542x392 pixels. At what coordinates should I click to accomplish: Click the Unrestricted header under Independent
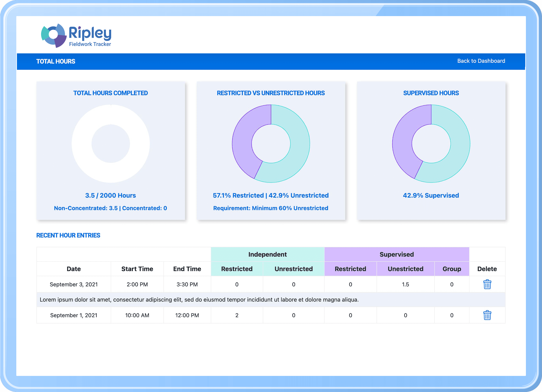[x=293, y=269]
